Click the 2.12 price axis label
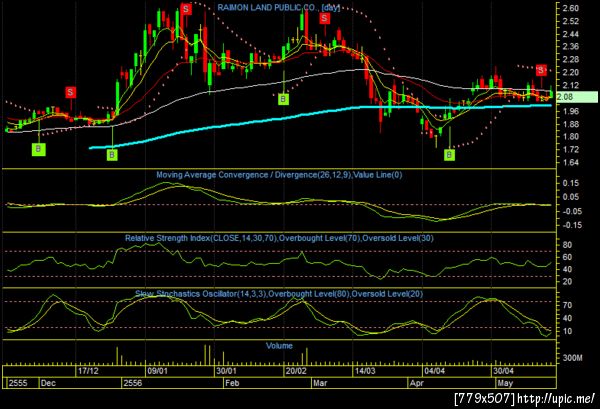 click(x=570, y=85)
